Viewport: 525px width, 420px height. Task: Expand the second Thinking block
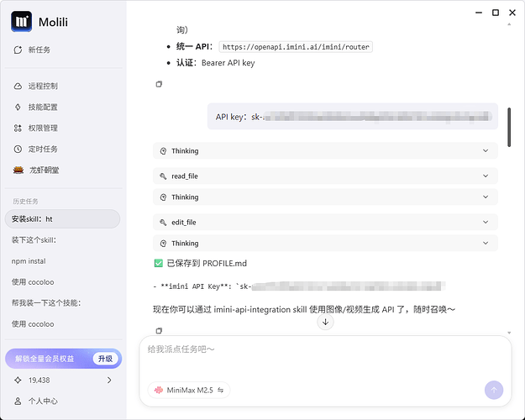pos(325,197)
